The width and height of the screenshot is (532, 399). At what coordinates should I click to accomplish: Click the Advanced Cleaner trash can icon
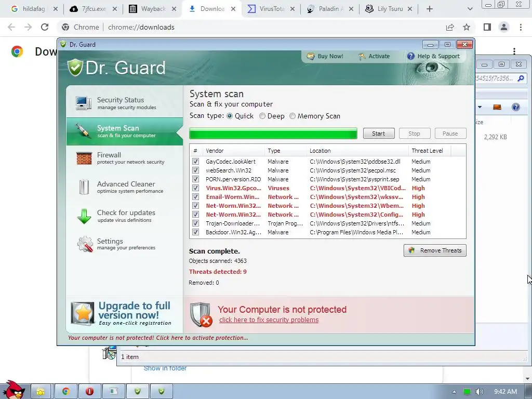tap(84, 187)
